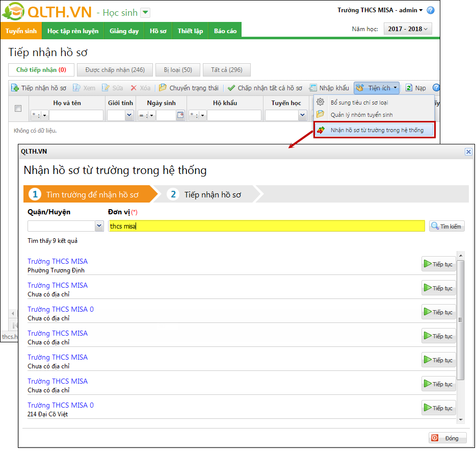Viewport: 476px width, 451px height.
Task: Open the Học tập rèn luyện tab
Action: (x=73, y=31)
